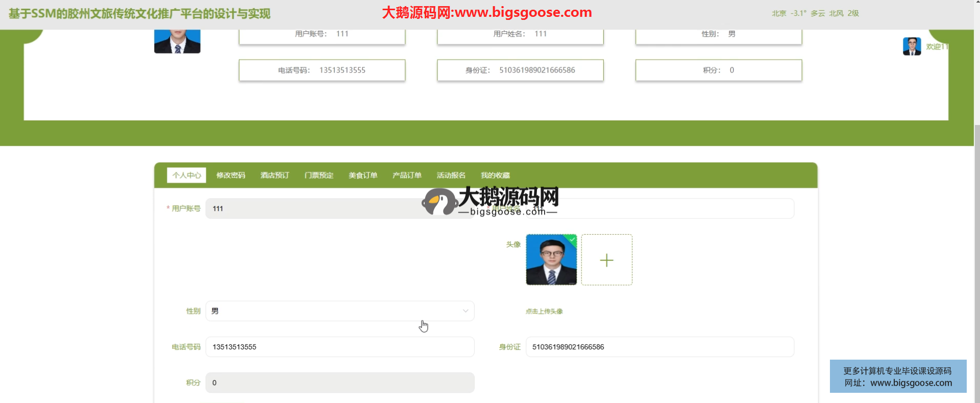The height and width of the screenshot is (403, 980).
Task: Switch to the 修改密码 tab
Action: (x=231, y=175)
